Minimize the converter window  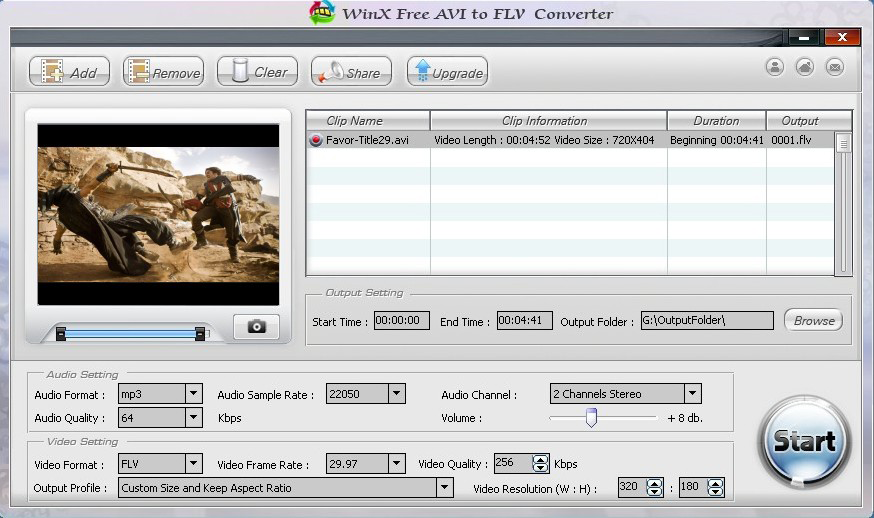click(804, 37)
